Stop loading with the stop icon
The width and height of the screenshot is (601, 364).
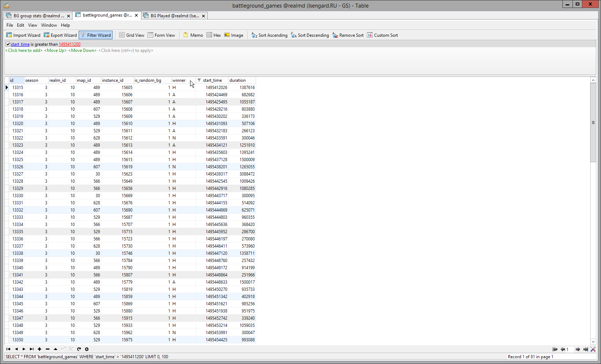[87, 349]
